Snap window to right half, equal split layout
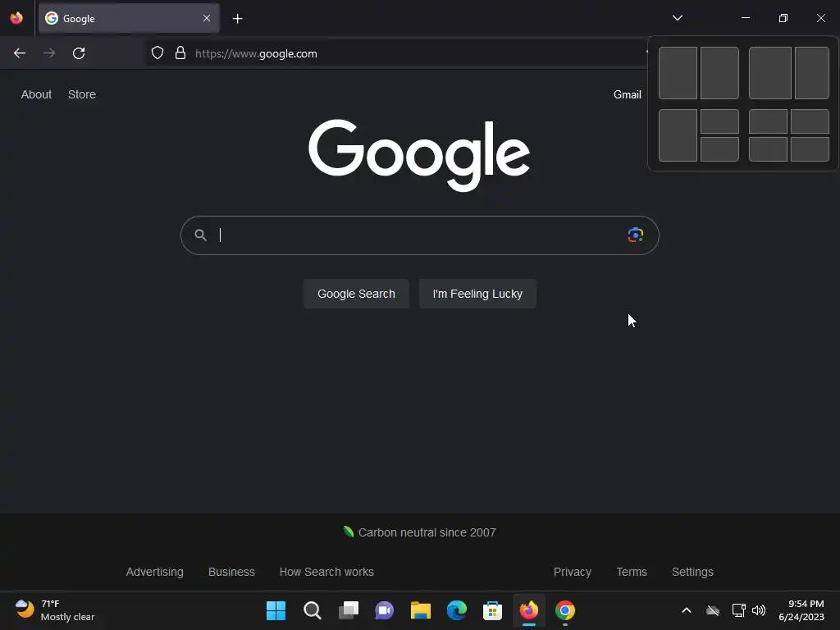The width and height of the screenshot is (840, 630). click(719, 73)
